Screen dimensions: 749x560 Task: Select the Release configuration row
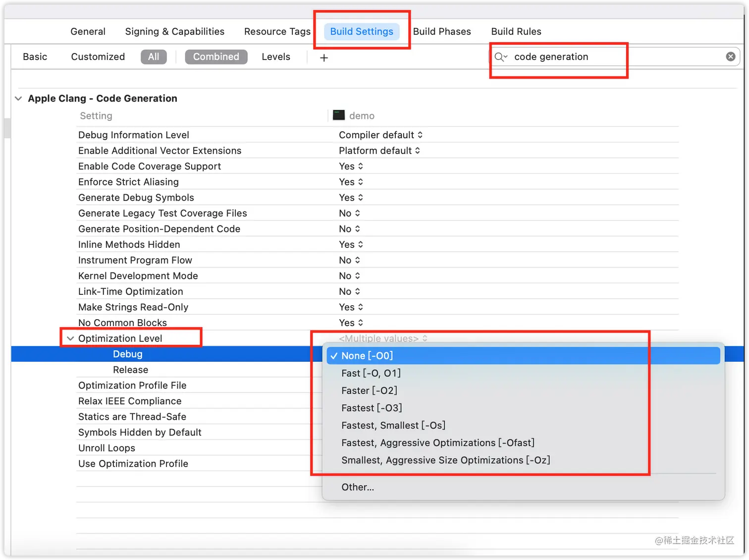pos(130,370)
